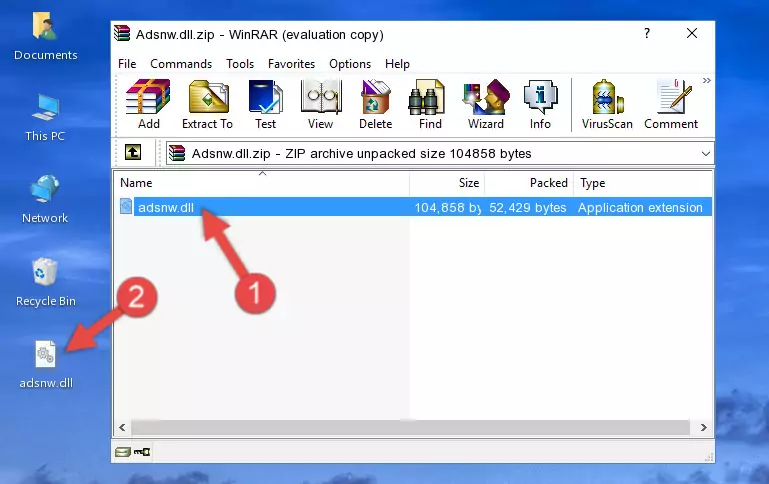The height and width of the screenshot is (484, 769).
Task: Click the Application extension type cell
Action: [x=640, y=207]
